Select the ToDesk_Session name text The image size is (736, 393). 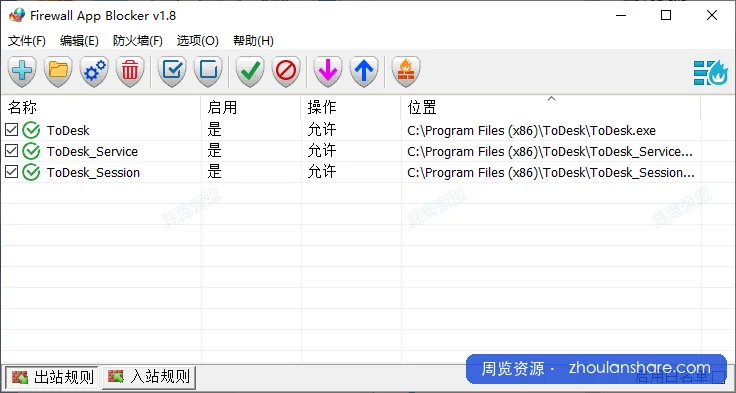[x=93, y=173]
